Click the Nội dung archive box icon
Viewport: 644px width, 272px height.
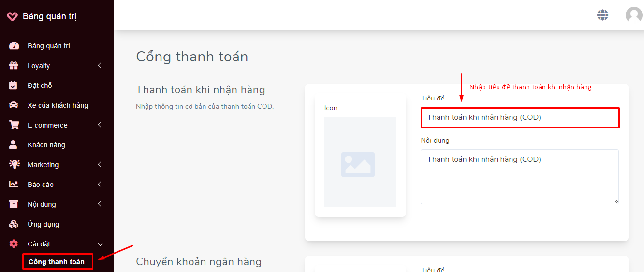pyautogui.click(x=14, y=204)
